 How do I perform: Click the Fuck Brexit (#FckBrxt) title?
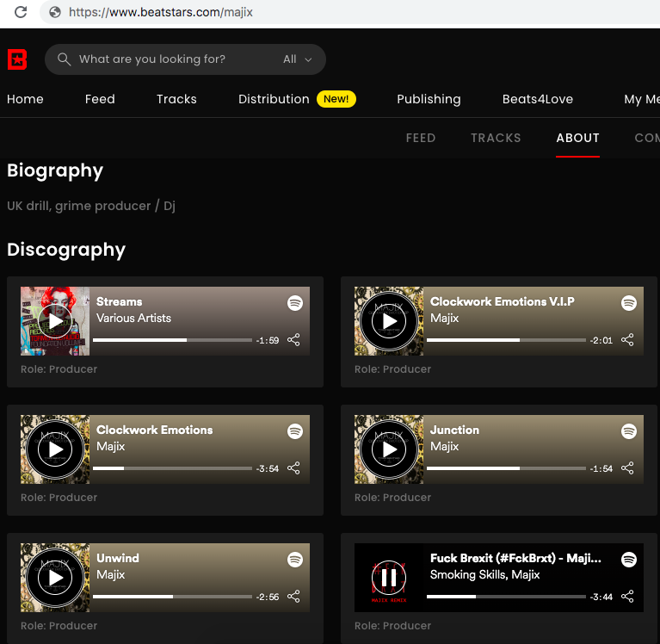tap(515, 558)
